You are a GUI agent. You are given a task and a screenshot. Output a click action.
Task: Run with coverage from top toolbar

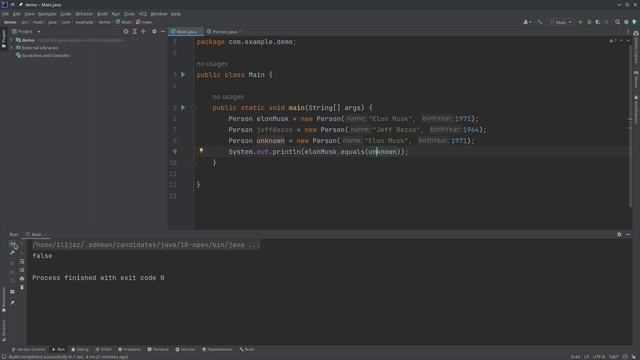point(598,22)
